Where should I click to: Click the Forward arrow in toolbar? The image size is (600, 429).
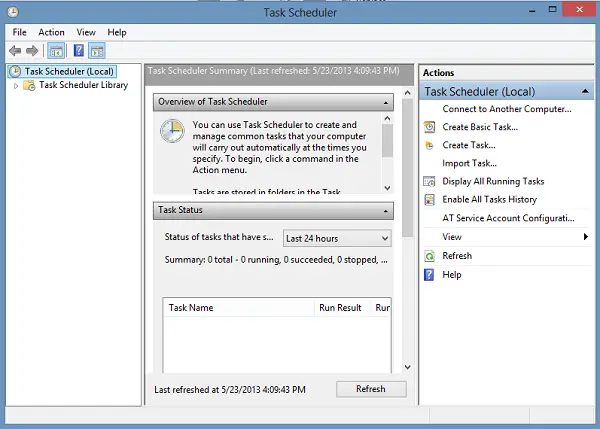pos(32,51)
